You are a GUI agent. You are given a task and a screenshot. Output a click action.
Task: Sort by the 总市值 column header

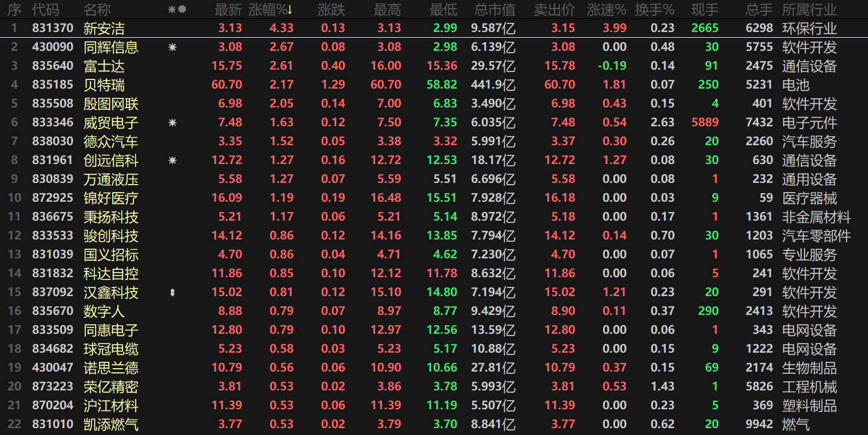coord(494,10)
